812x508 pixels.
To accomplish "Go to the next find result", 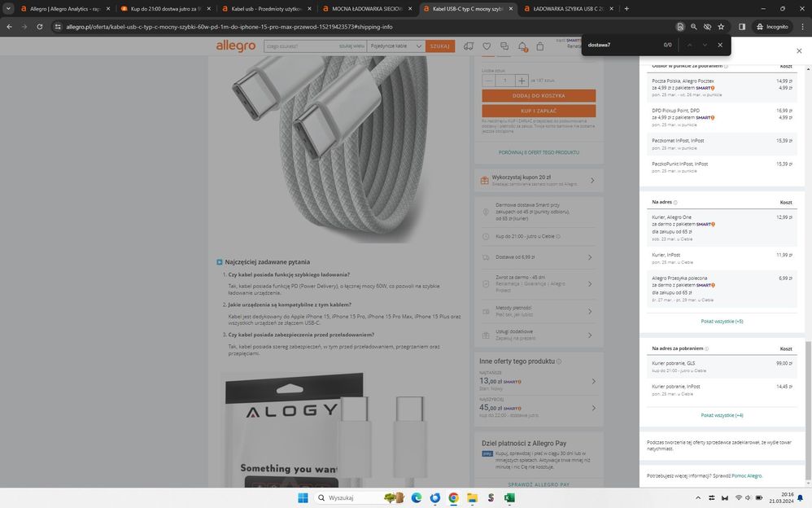I will click(x=705, y=45).
